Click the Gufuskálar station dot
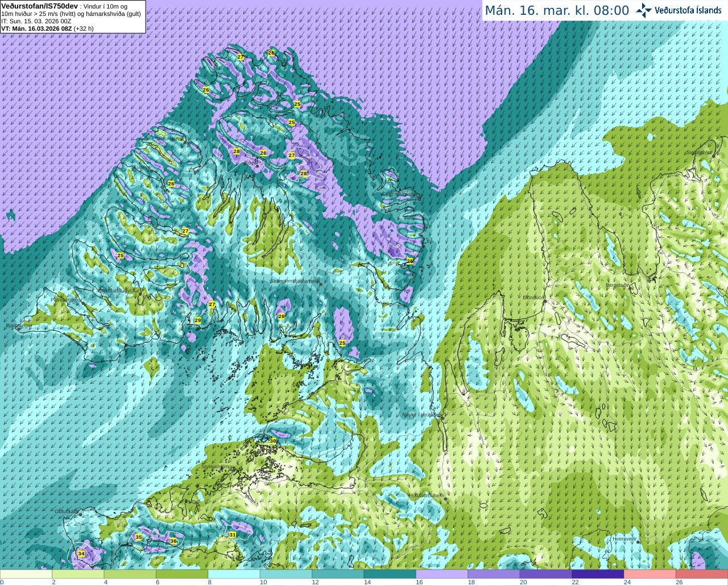 (81, 514)
